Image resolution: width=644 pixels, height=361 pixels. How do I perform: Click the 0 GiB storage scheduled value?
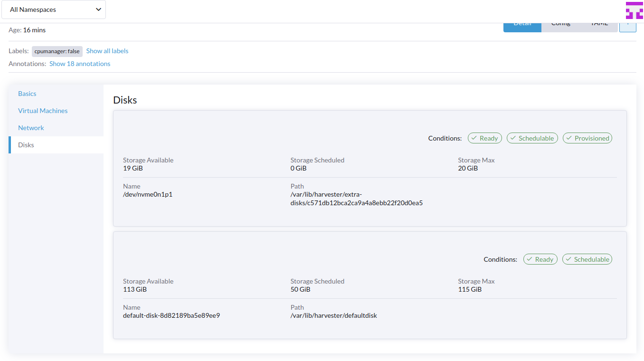(299, 168)
